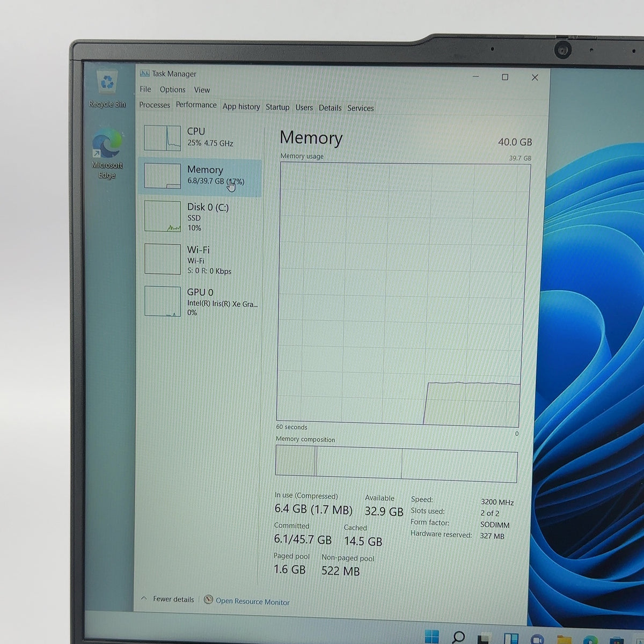Click the Fewer details button

point(173,599)
